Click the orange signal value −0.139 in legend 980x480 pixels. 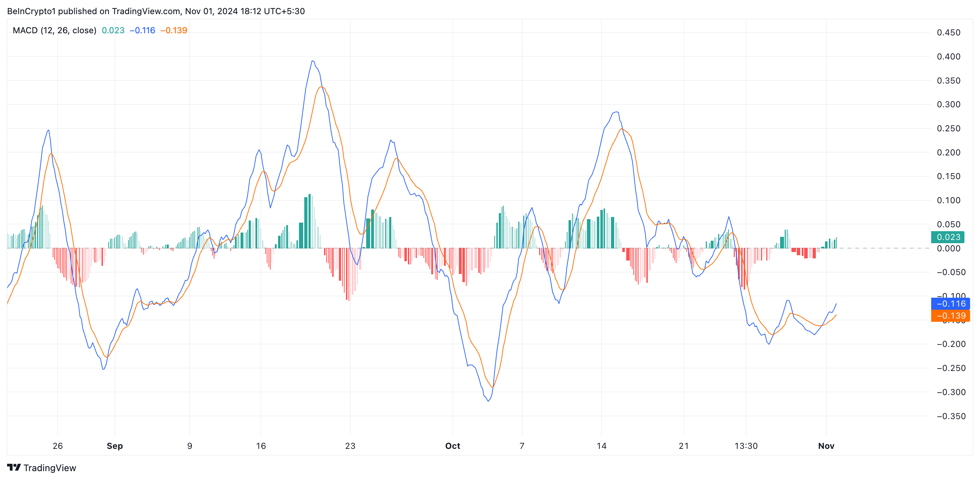[x=174, y=30]
